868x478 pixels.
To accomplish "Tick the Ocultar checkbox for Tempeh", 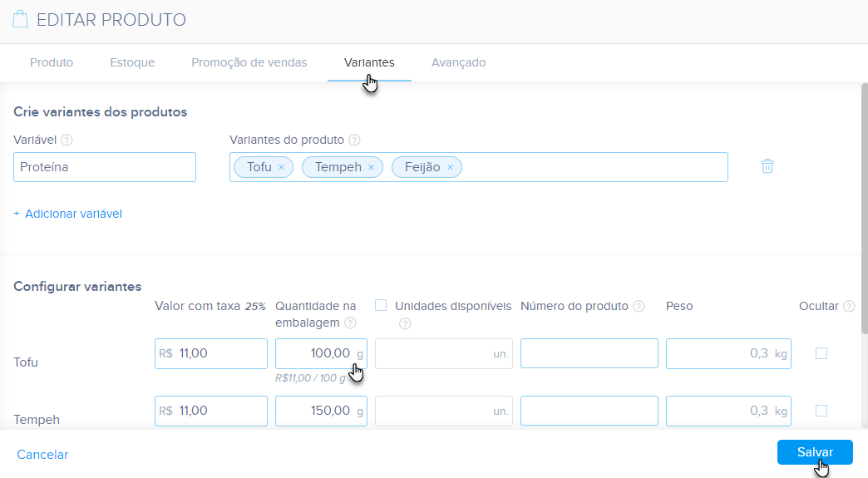I will click(821, 411).
